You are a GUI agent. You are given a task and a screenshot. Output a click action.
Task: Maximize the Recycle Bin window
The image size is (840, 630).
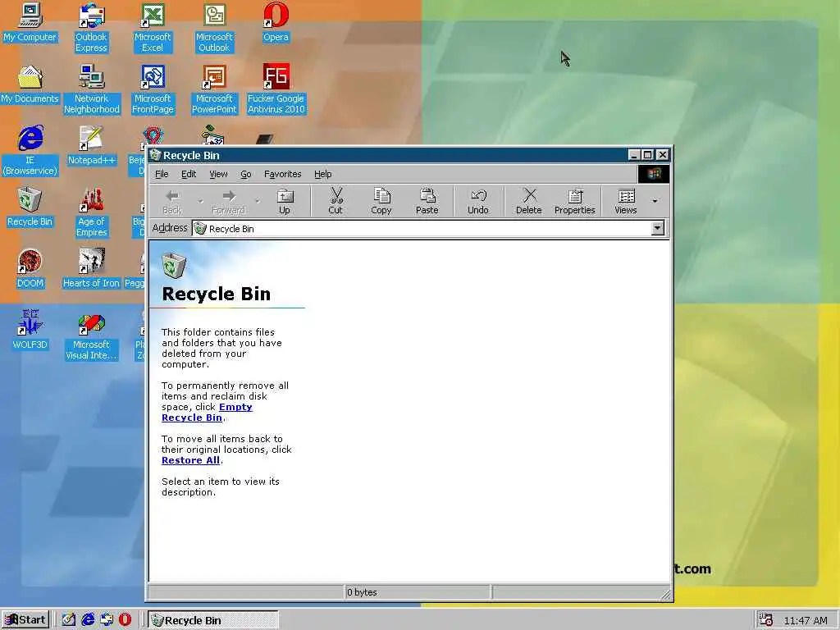tap(648, 155)
